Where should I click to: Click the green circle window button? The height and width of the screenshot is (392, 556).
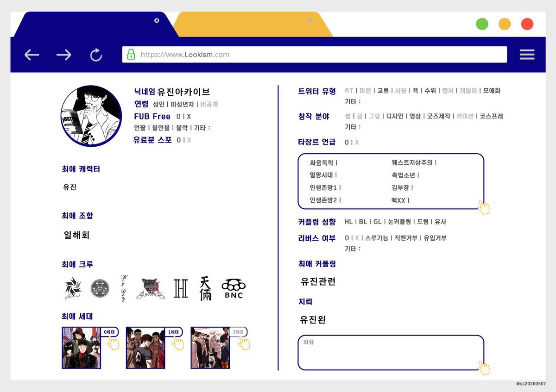click(x=482, y=24)
